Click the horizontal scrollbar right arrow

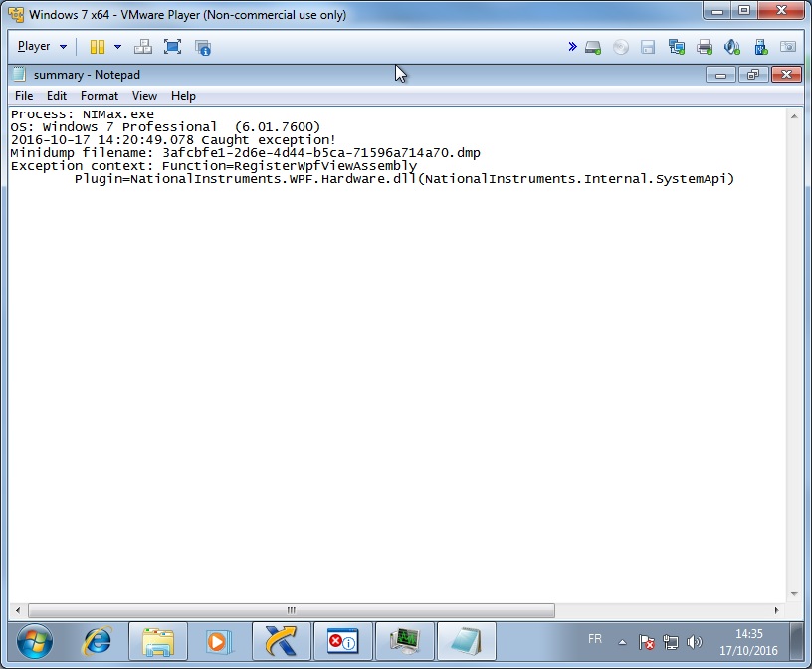point(776,610)
